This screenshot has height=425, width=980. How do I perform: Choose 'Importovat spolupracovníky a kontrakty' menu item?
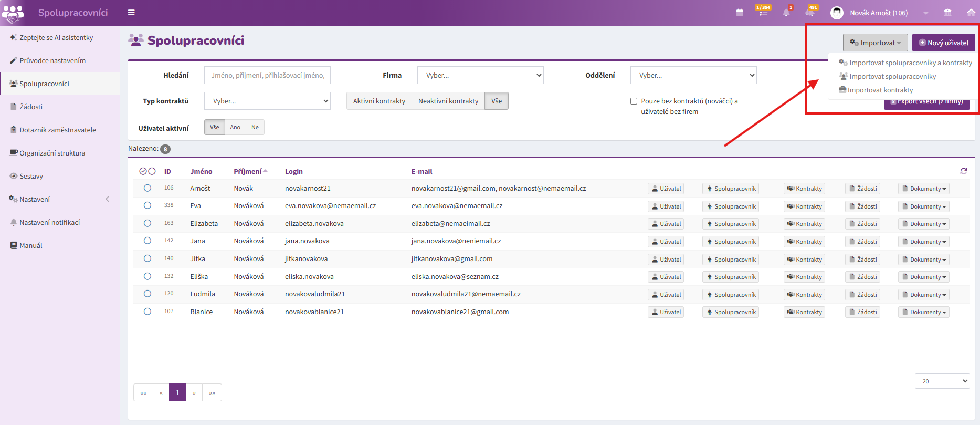coord(905,63)
